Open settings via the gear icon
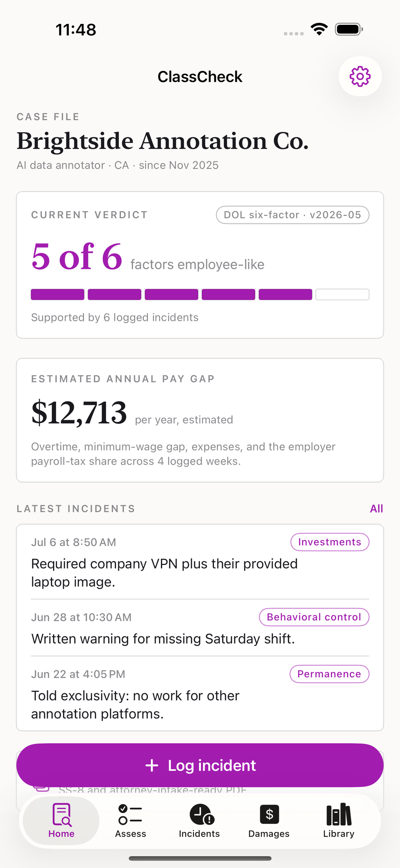 (360, 76)
